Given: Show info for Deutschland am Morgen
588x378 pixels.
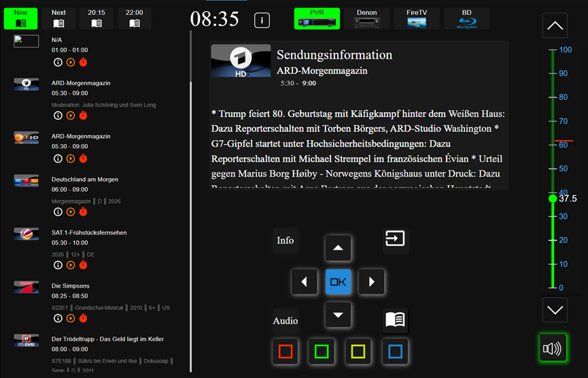Looking at the screenshot, I should tap(58, 212).
